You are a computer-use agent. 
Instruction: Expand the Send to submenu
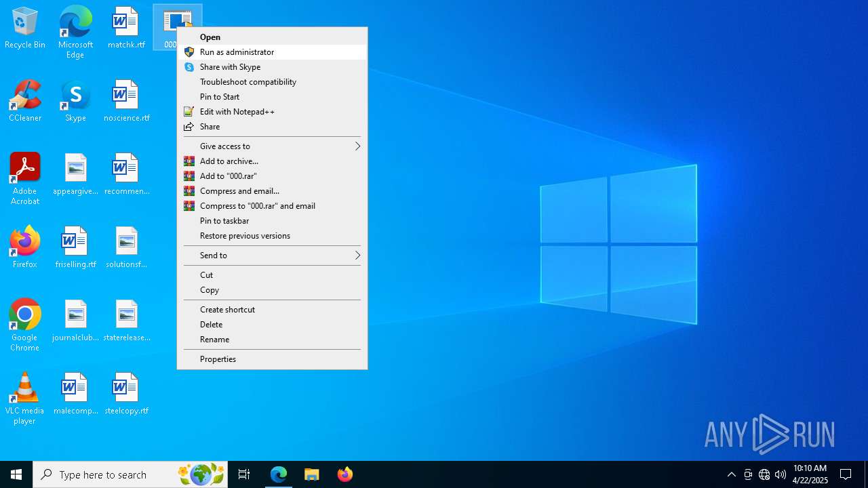click(272, 256)
